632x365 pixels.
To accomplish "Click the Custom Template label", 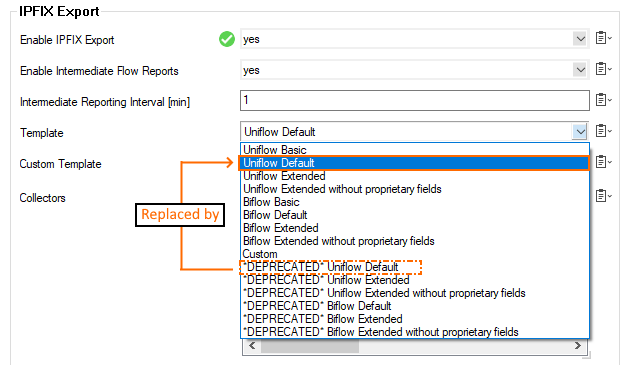I will (x=60, y=164).
